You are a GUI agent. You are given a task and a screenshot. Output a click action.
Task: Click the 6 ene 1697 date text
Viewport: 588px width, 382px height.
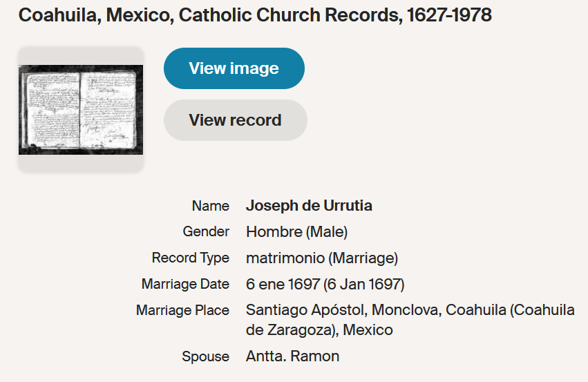coord(283,284)
